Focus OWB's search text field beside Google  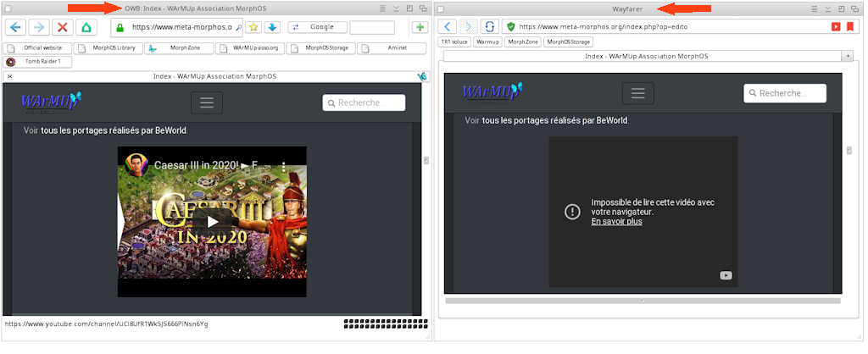pos(372,27)
